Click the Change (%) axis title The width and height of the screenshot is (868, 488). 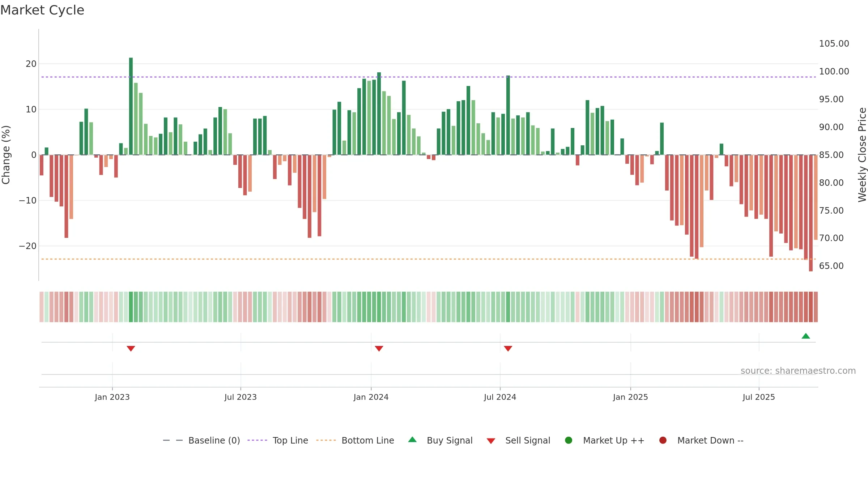pos(6,155)
